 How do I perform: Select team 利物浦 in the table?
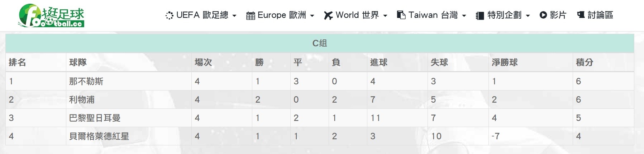(x=82, y=100)
